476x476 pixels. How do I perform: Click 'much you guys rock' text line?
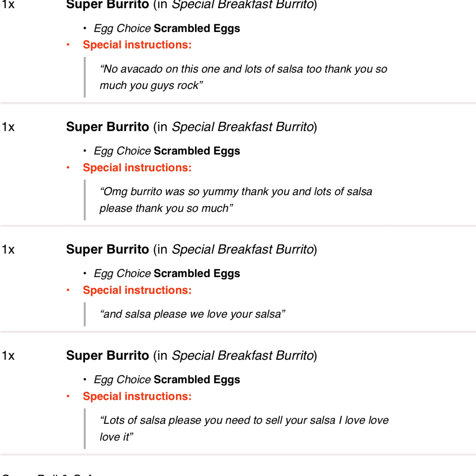(151, 85)
